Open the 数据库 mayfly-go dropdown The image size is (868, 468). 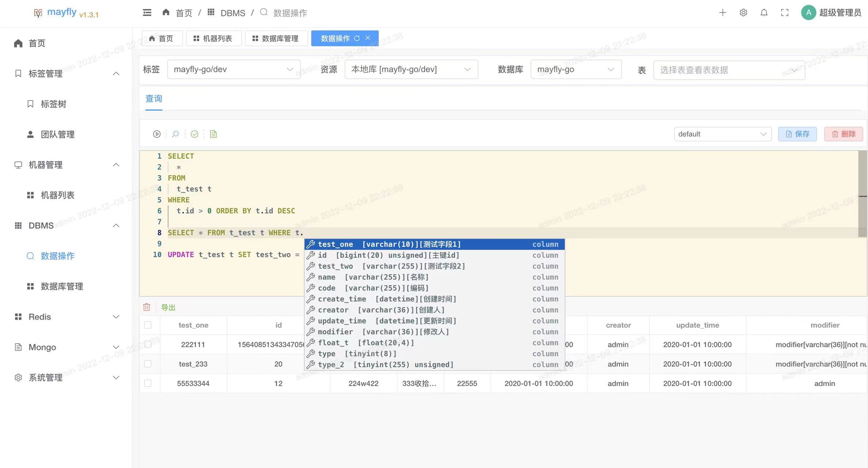(x=575, y=69)
